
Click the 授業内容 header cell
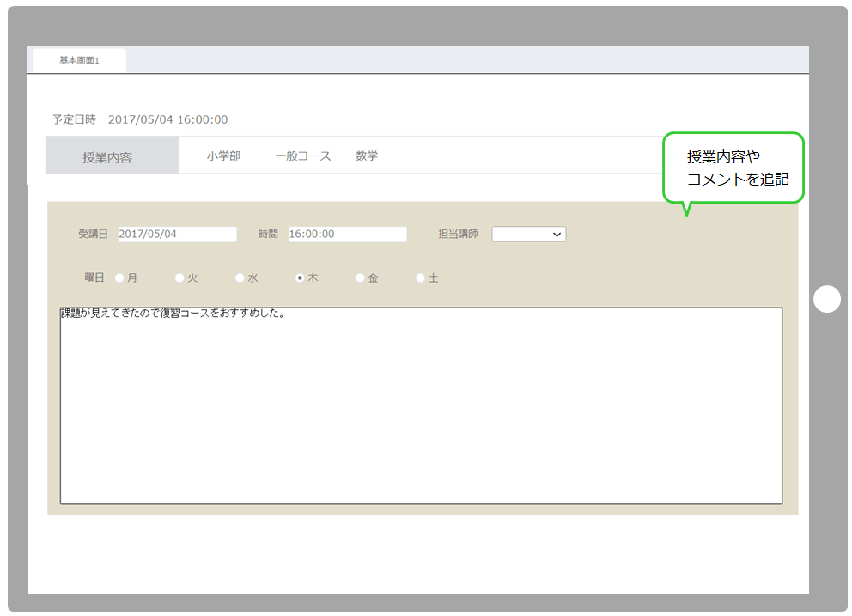tap(112, 155)
